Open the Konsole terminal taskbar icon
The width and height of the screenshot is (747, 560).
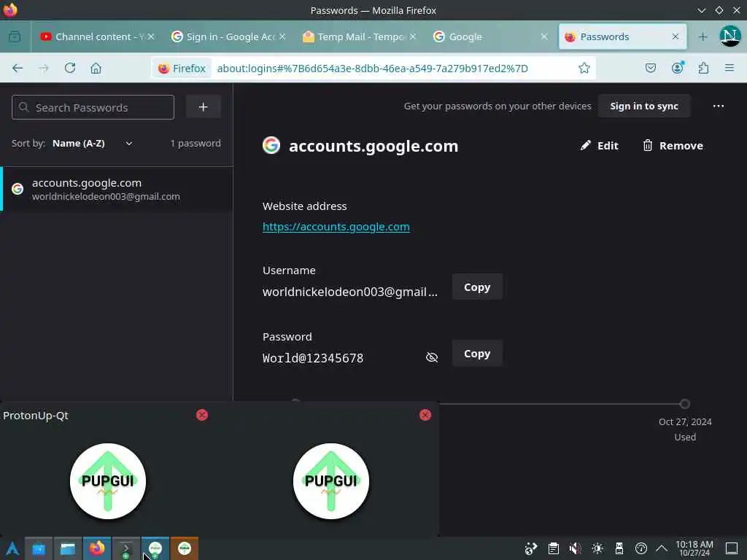(x=125, y=548)
